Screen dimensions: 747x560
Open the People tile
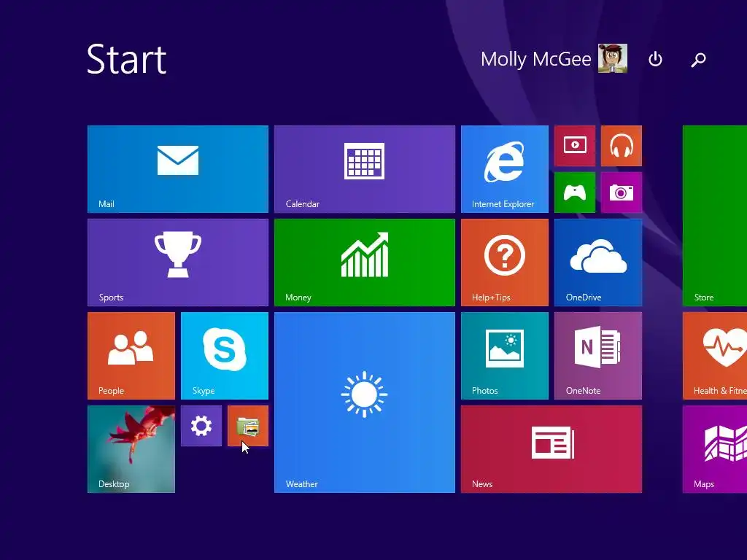coord(131,356)
